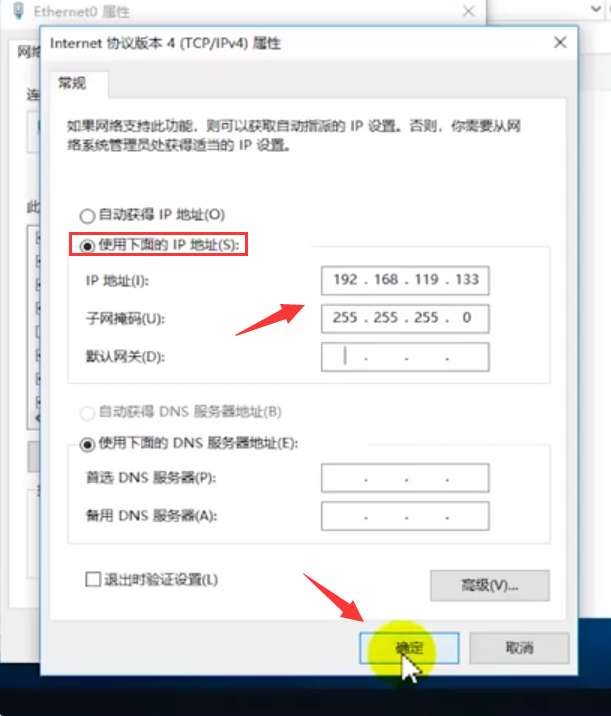Select use the following DNS server addresses
This screenshot has height=716, width=611.
point(87,444)
